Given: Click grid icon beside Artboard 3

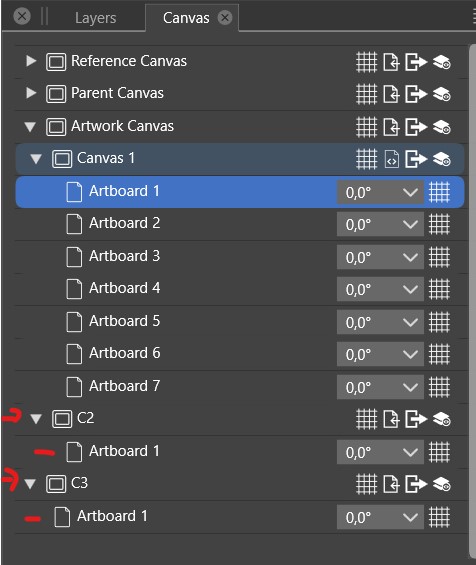Looking at the screenshot, I should coord(439,257).
